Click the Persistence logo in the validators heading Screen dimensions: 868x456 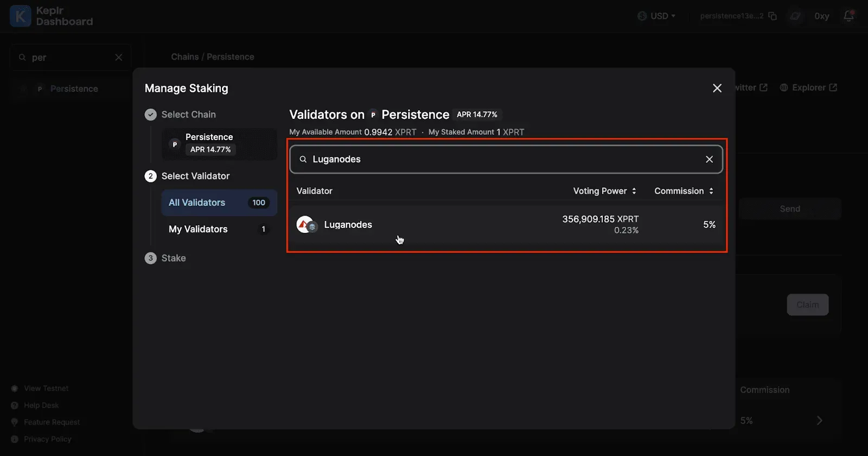coord(373,115)
